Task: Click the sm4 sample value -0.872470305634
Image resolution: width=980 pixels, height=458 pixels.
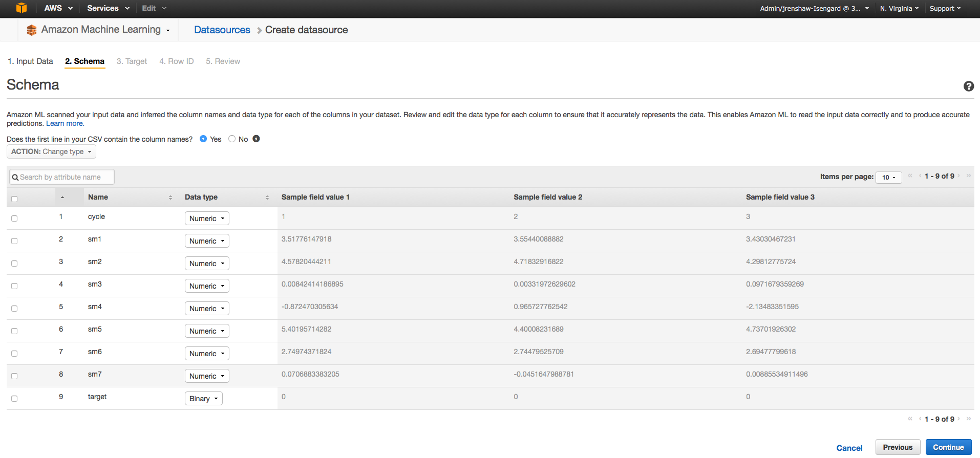Action: coord(310,307)
